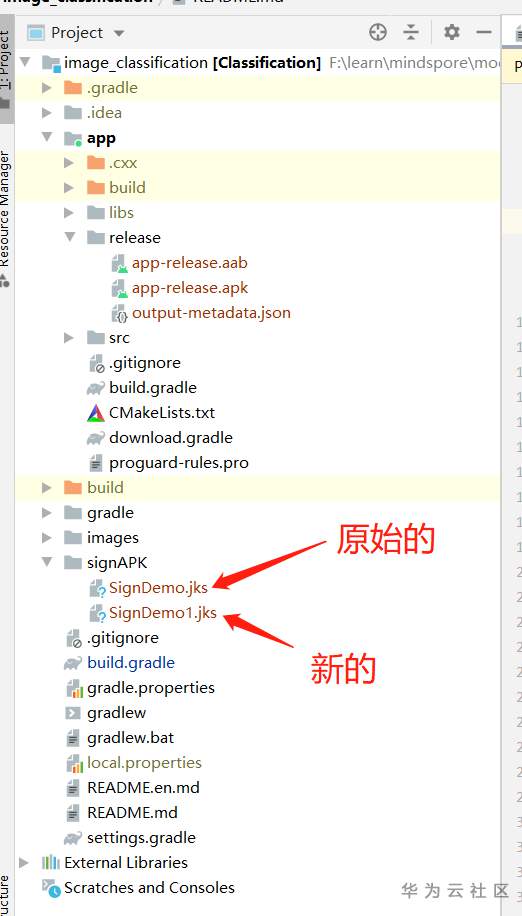522x916 pixels.
Task: Select SignDemo1.jks keystore file
Action: click(x=163, y=613)
